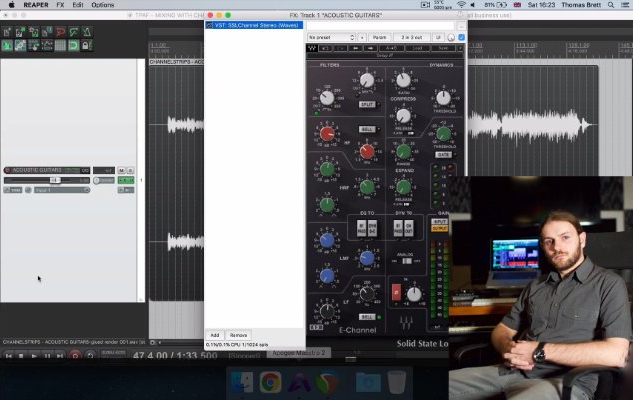Image resolution: width=633 pixels, height=400 pixels.
Task: Select the OUTPUT meter button
Action: (x=440, y=228)
